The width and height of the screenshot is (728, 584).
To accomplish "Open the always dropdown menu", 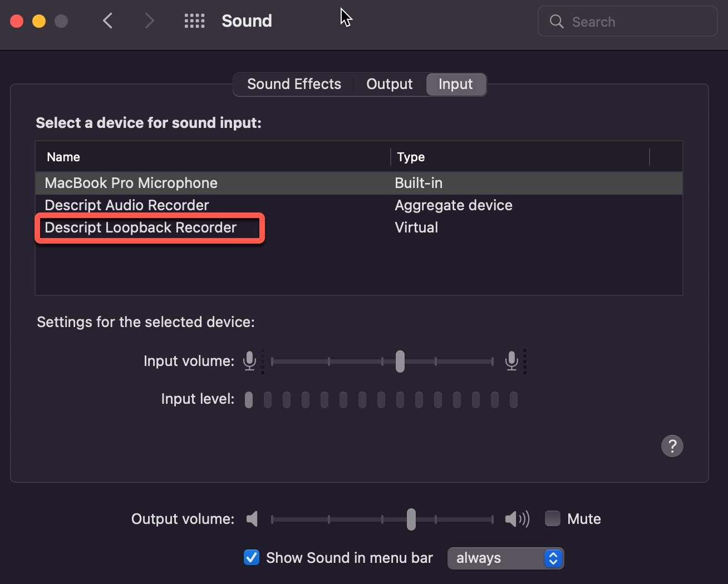I will pos(505,558).
